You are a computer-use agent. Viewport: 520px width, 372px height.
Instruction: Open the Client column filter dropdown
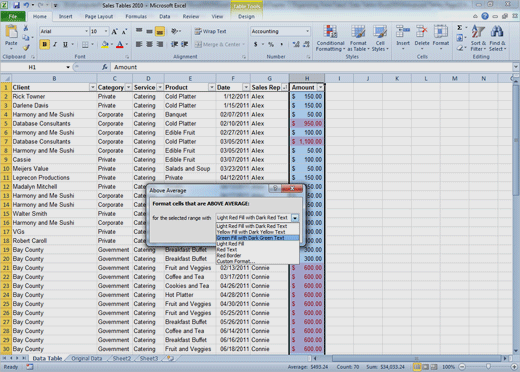(93, 87)
